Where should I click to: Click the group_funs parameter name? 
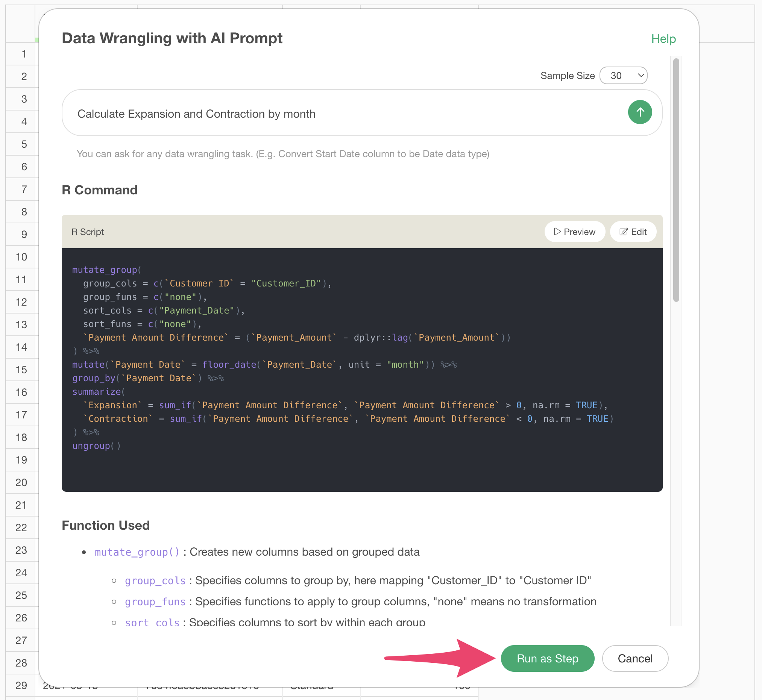(x=155, y=602)
